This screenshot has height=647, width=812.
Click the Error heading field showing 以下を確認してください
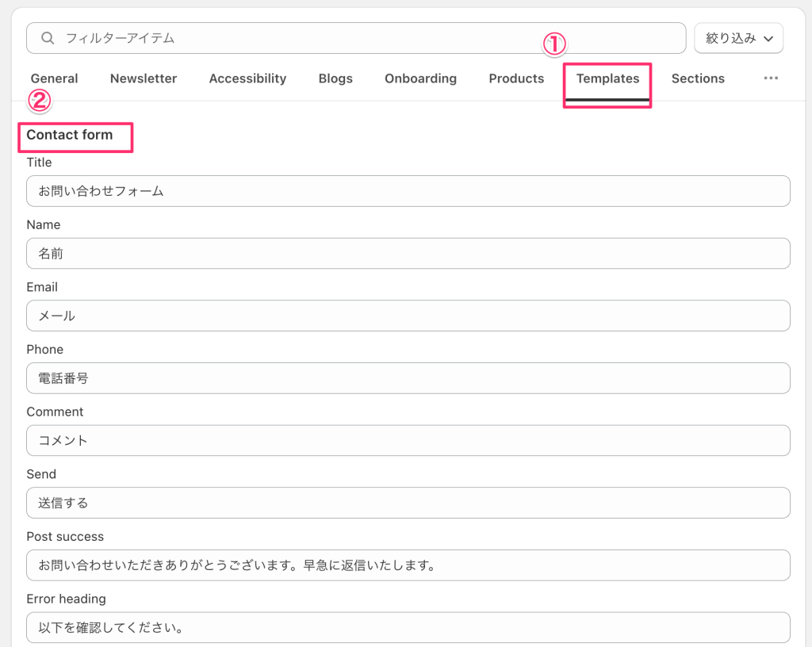tap(408, 627)
